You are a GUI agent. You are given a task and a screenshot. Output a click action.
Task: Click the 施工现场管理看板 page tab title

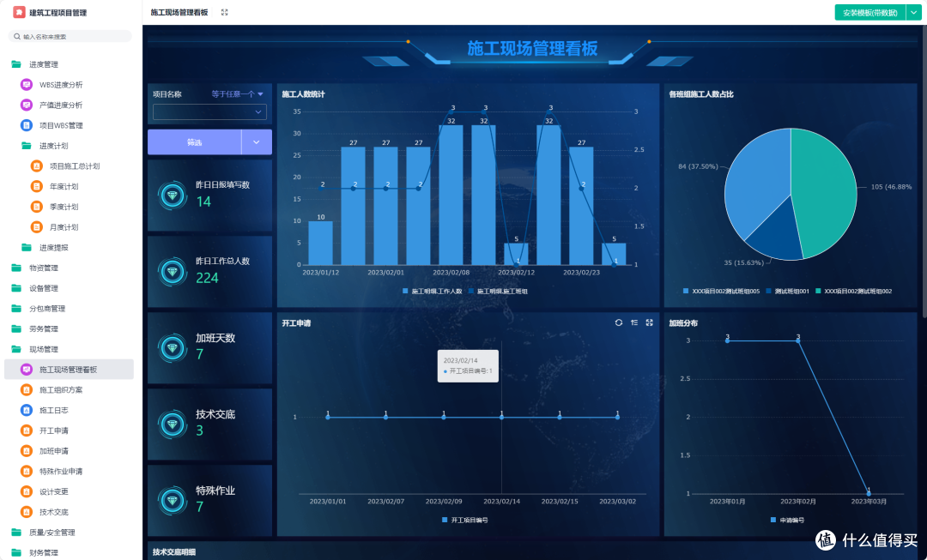click(x=179, y=12)
